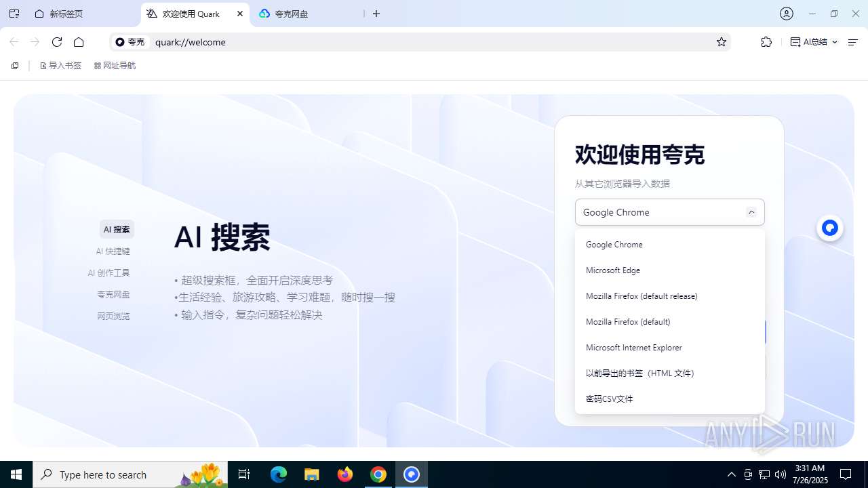Bookmark this page with the star icon
868x488 pixels.
[x=722, y=42]
